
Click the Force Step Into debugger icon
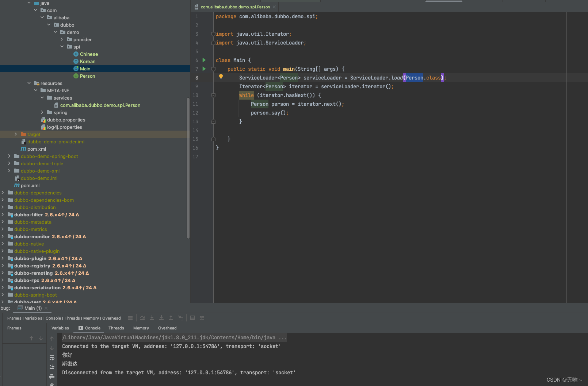coord(161,318)
